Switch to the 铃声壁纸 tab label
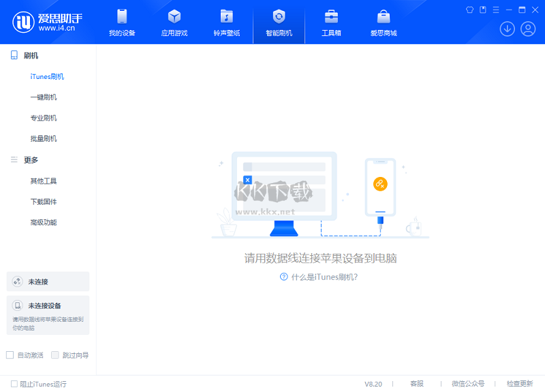Screen dimensions: 545x392 pos(227,33)
